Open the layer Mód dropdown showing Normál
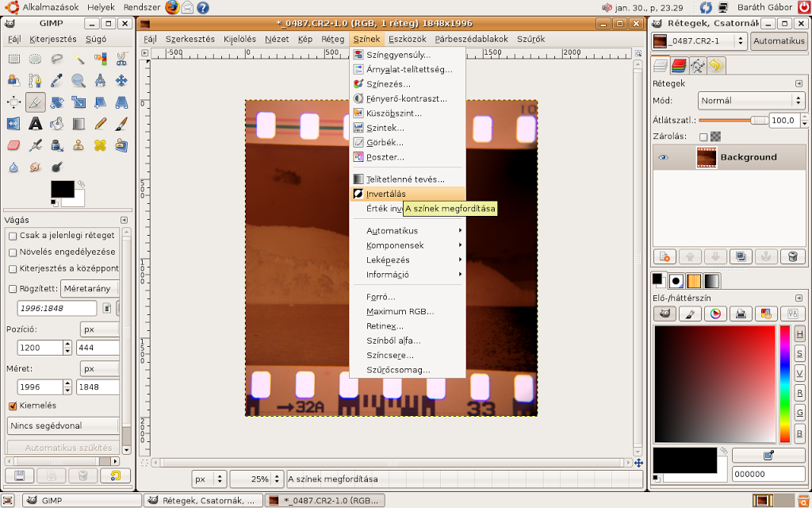The height and width of the screenshot is (508, 812). coord(751,101)
